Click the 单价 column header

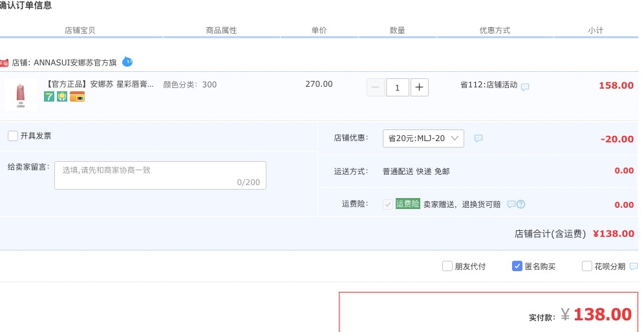(319, 30)
